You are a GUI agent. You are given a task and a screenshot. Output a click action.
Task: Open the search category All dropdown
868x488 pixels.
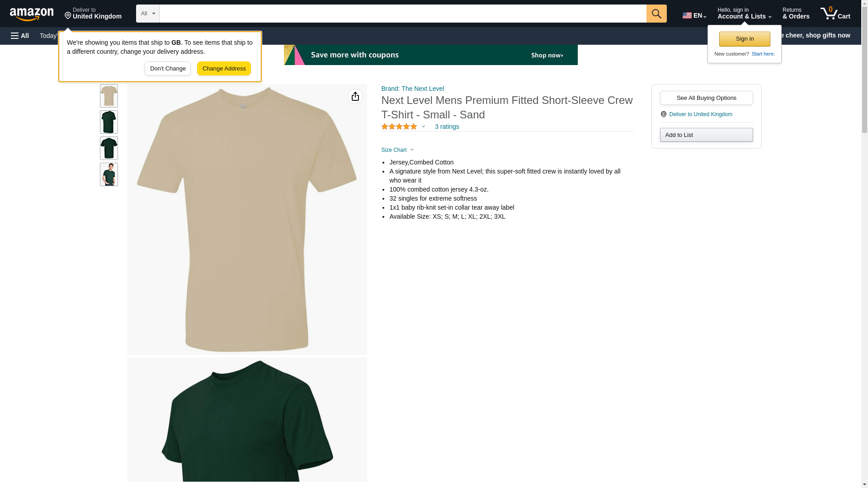[x=148, y=14]
